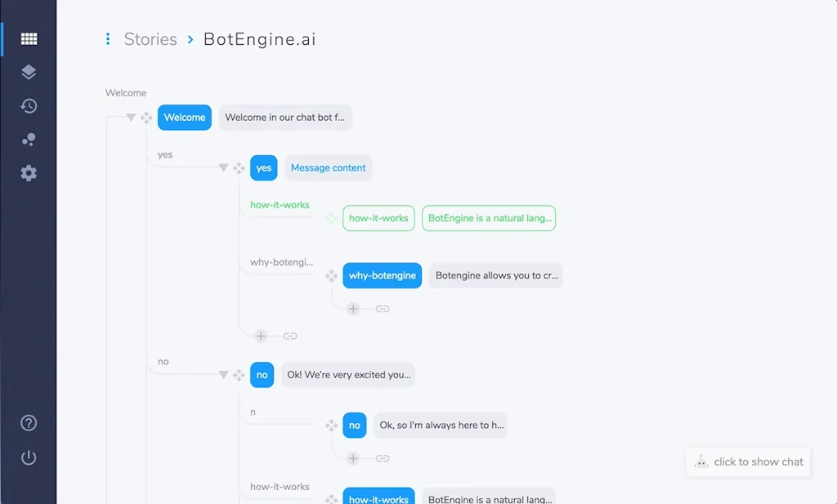Click the logout power icon

29,457
